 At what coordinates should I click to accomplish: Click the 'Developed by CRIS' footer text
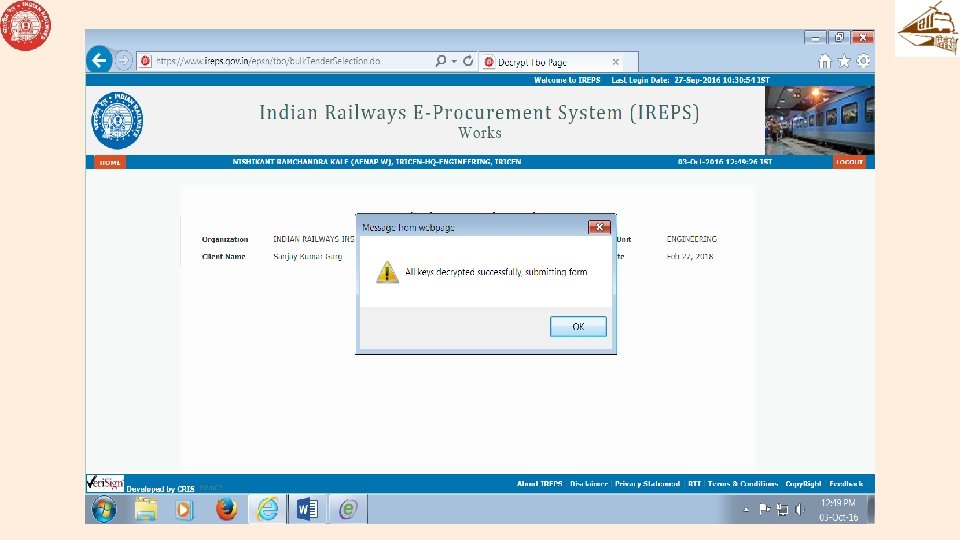(x=160, y=489)
